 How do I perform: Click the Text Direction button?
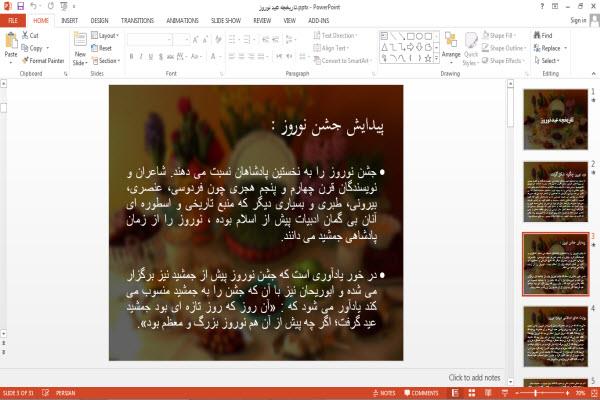(x=336, y=35)
